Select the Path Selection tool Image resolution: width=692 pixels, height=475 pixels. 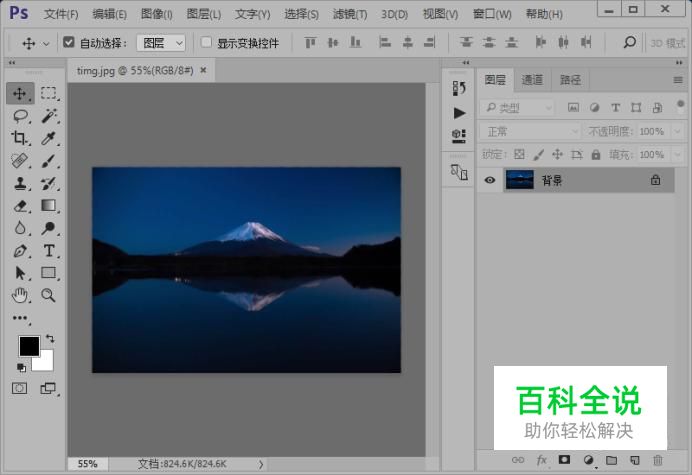[20, 273]
